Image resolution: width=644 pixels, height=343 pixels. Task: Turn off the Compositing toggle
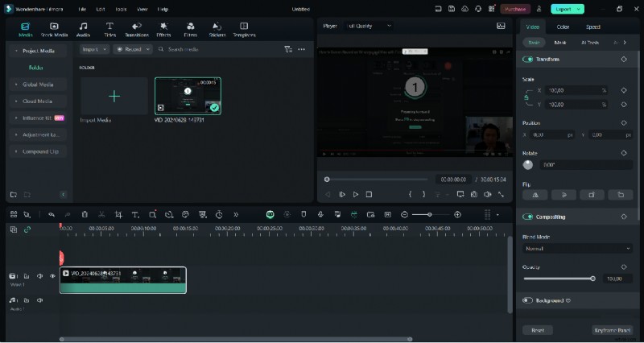click(x=528, y=217)
